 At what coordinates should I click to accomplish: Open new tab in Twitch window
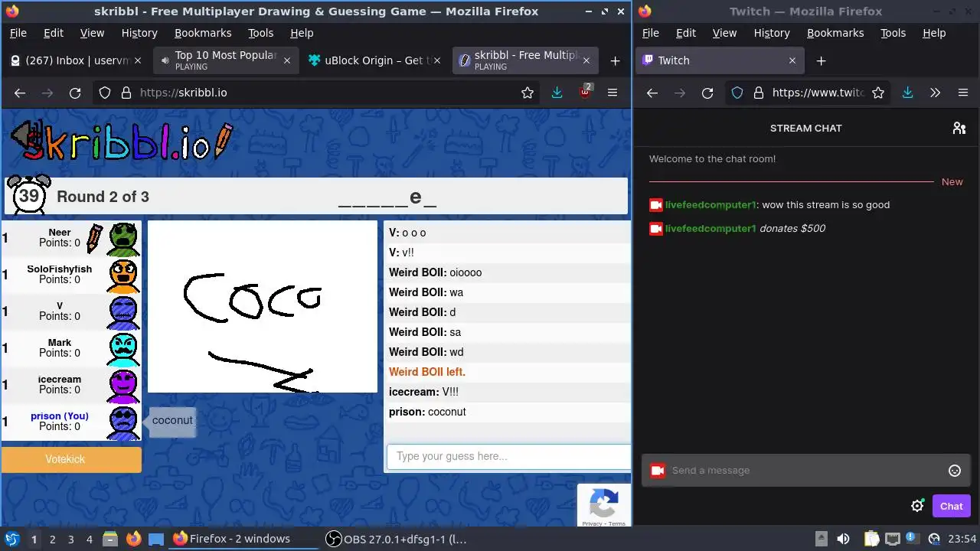pos(821,60)
